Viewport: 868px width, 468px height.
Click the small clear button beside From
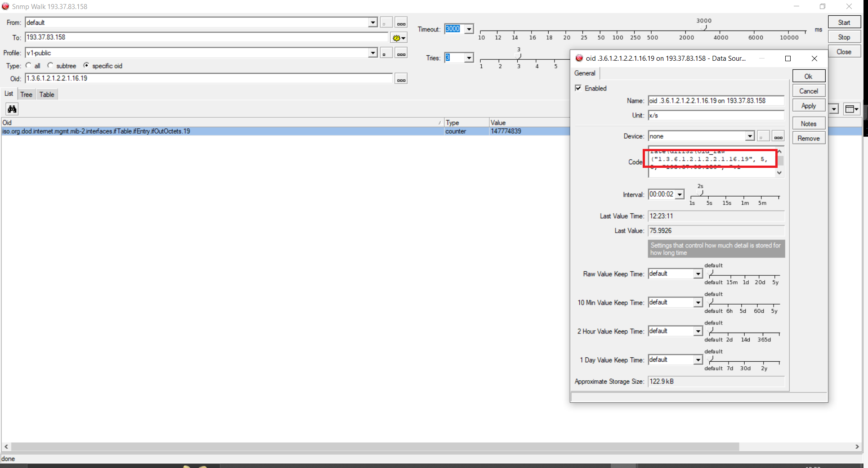tap(386, 23)
